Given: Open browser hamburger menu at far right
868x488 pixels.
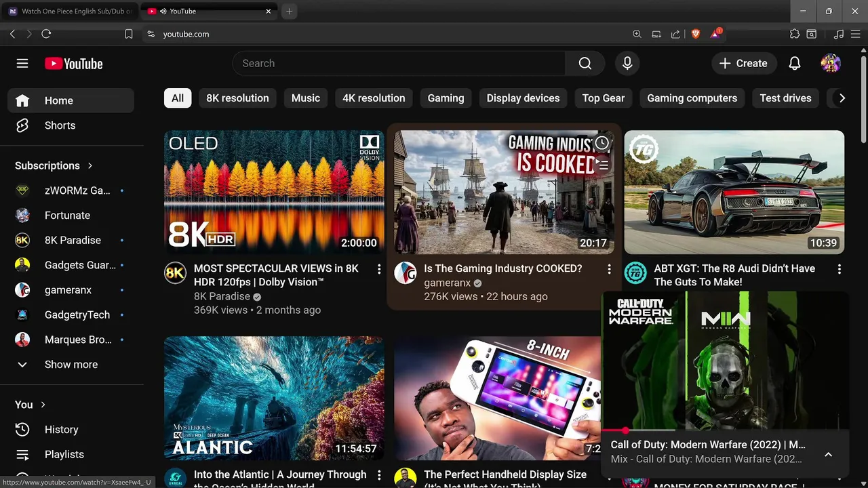Looking at the screenshot, I should pos(856,34).
